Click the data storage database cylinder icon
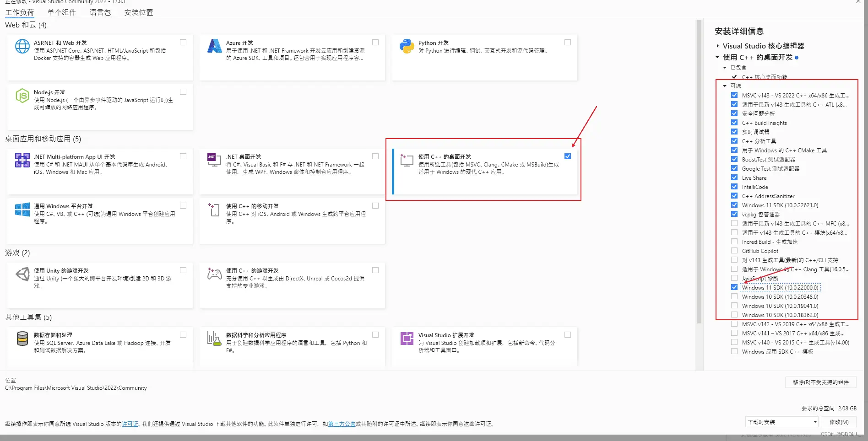 22,339
